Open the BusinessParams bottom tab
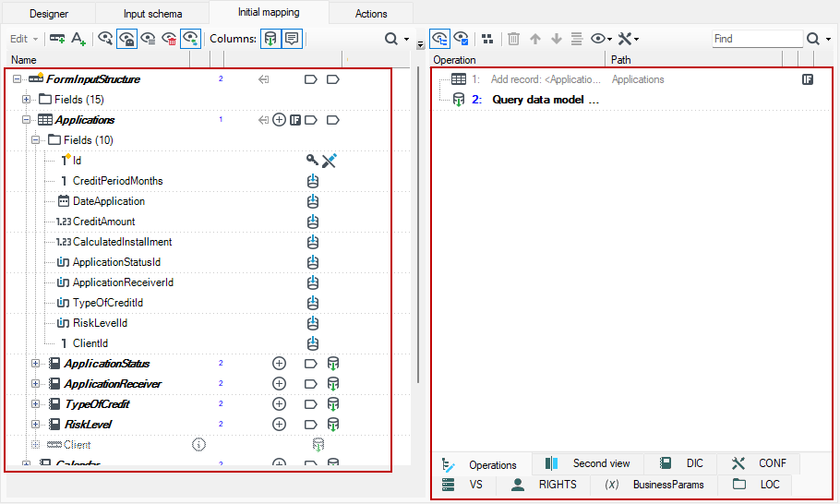 click(654, 485)
